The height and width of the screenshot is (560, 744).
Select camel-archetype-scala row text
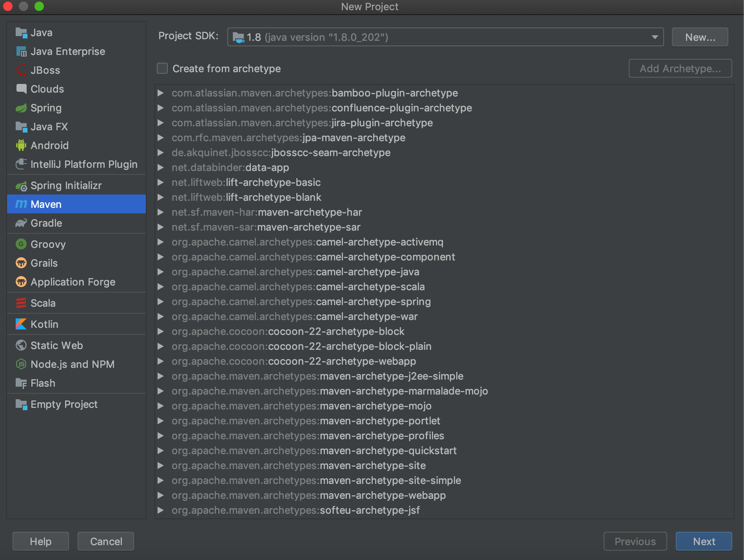(298, 287)
